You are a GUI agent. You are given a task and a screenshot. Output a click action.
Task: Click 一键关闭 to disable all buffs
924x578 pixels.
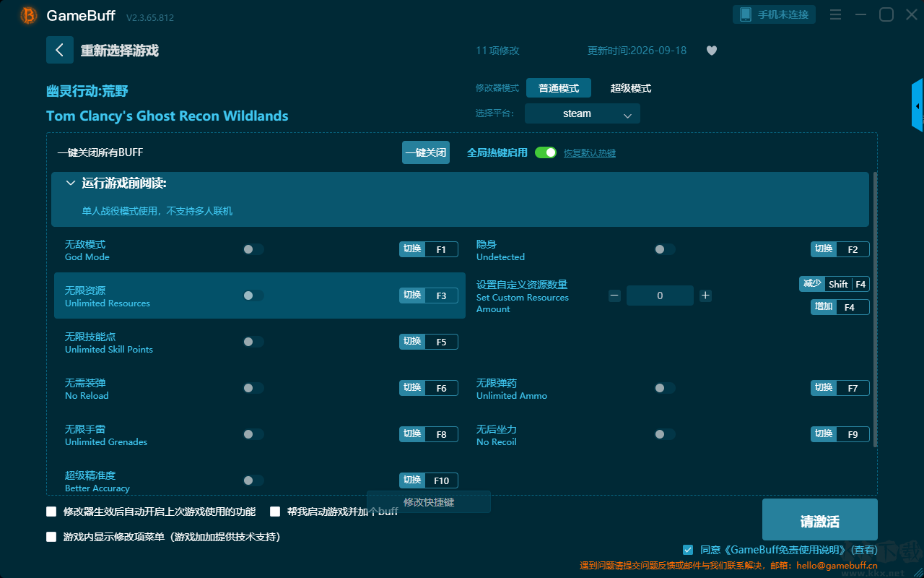[426, 152]
